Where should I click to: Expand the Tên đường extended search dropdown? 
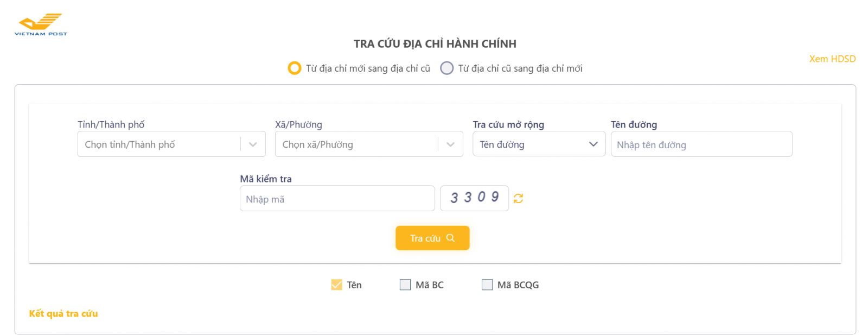pos(539,144)
